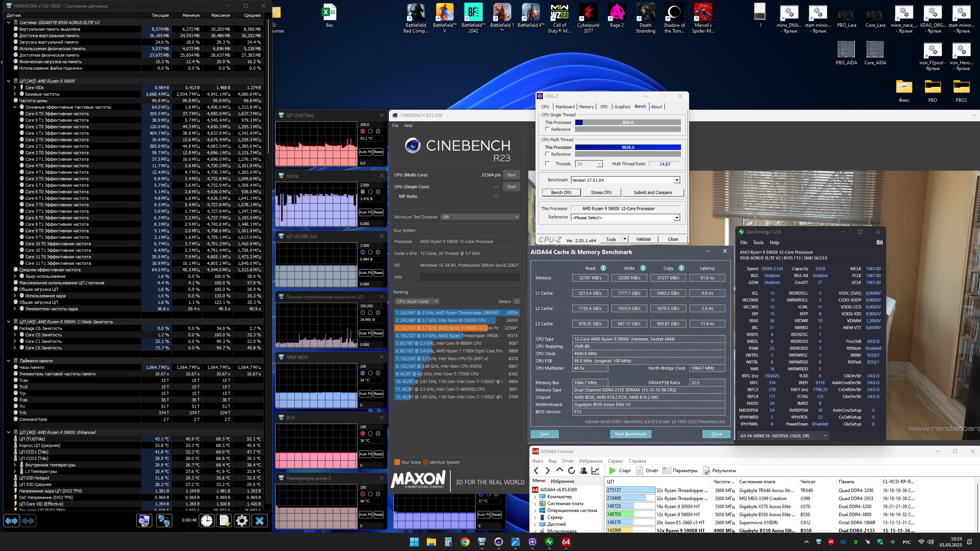Image resolution: width=980 pixels, height=551 pixels.
Task: Tick the Threads checkbox in CPU-Z
Action: point(547,164)
